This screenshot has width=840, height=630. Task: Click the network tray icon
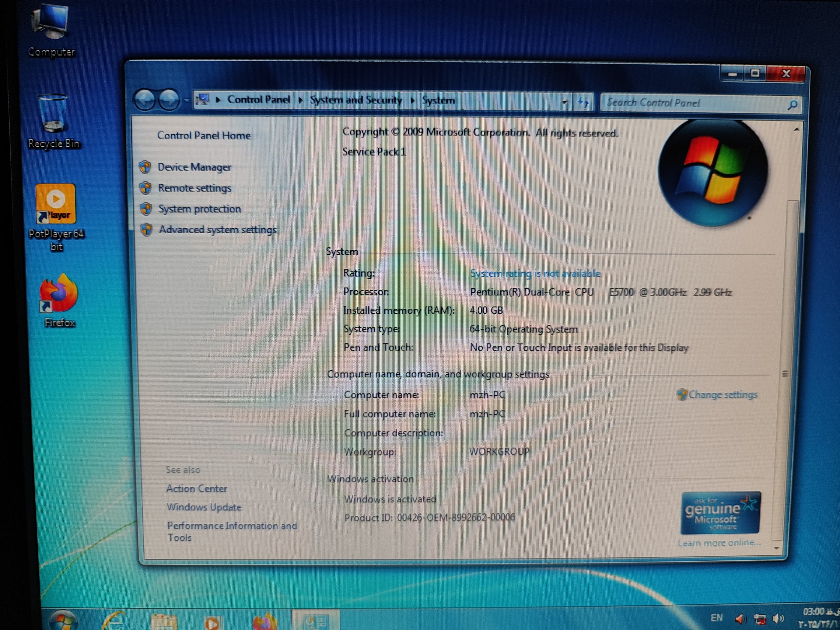coord(760,619)
